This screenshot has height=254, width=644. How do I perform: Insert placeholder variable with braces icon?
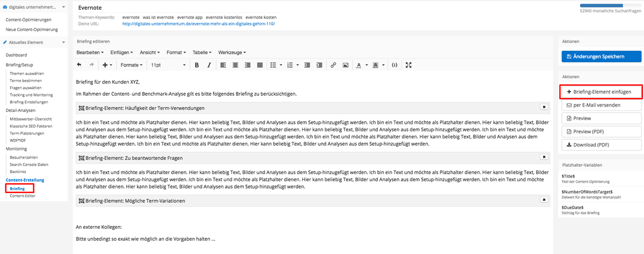(394, 65)
